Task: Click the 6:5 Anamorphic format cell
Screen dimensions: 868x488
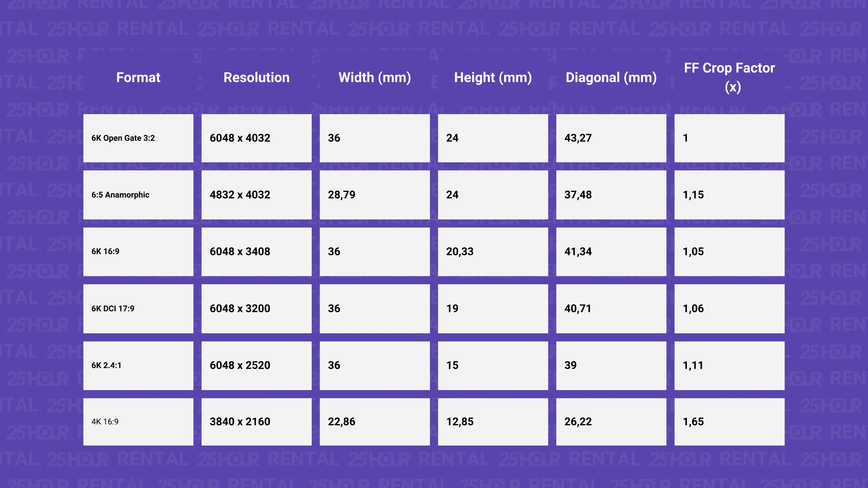Action: 138,195
